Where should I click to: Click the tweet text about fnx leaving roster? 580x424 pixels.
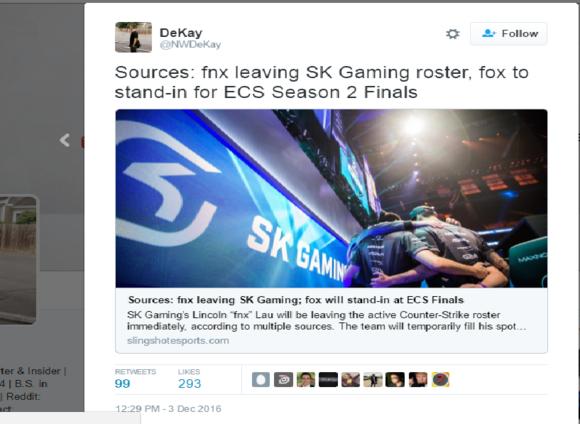321,82
